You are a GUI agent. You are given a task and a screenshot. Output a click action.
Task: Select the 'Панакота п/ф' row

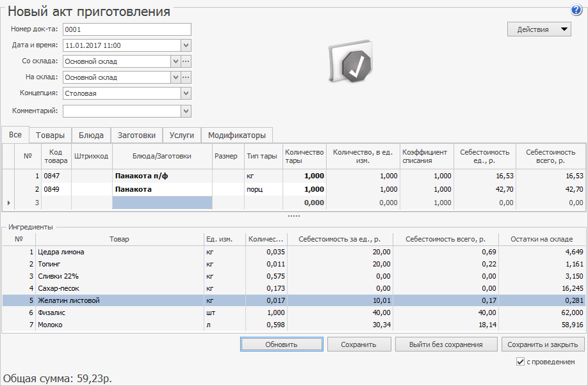click(x=294, y=176)
